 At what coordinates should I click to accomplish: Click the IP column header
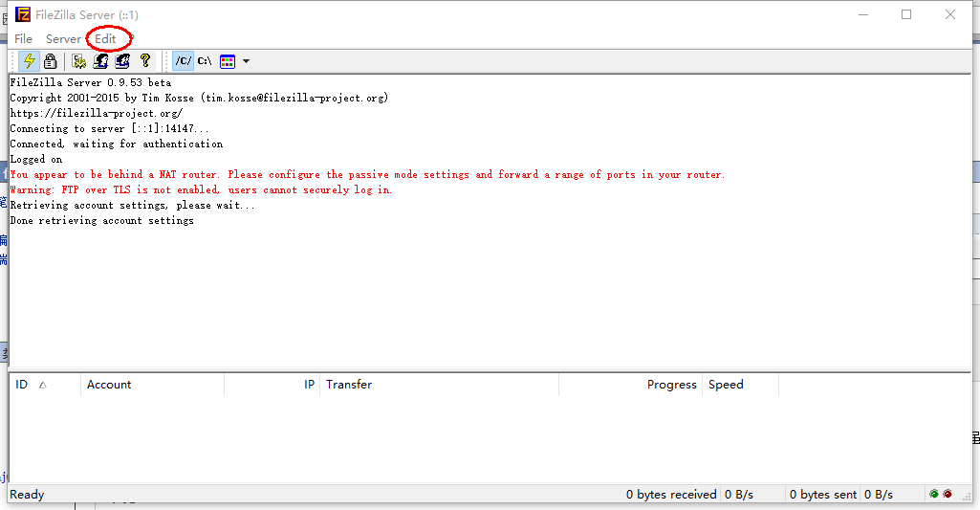point(272,385)
